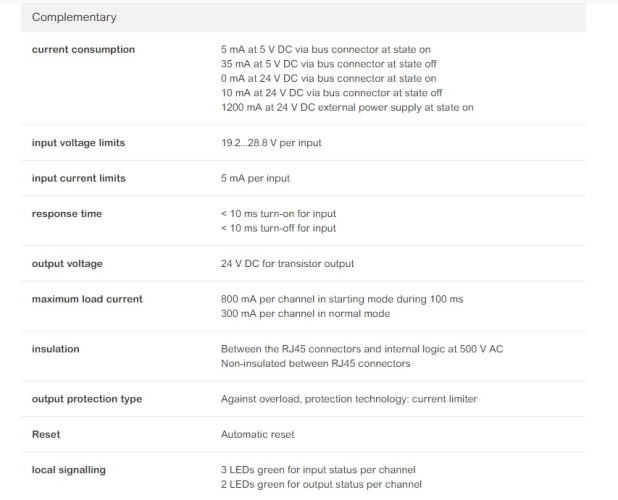This screenshot has width=618, height=500.
Task: Select the Reset row label
Action: click(46, 435)
